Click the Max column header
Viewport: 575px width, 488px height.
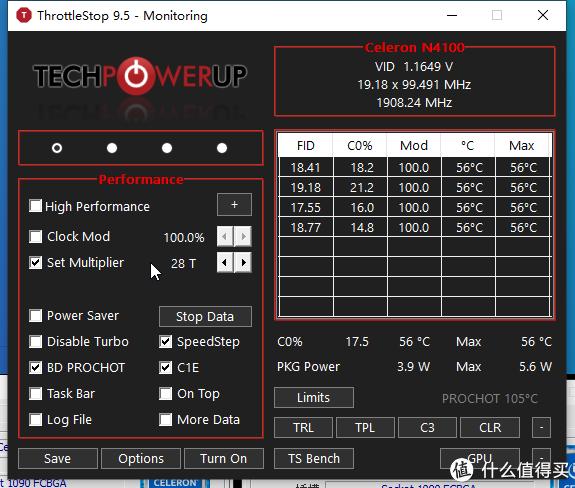(521, 146)
